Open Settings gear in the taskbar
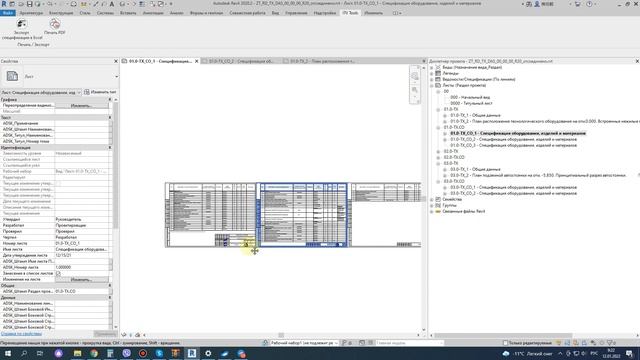Viewport: 640px width, 360px height. point(208,353)
